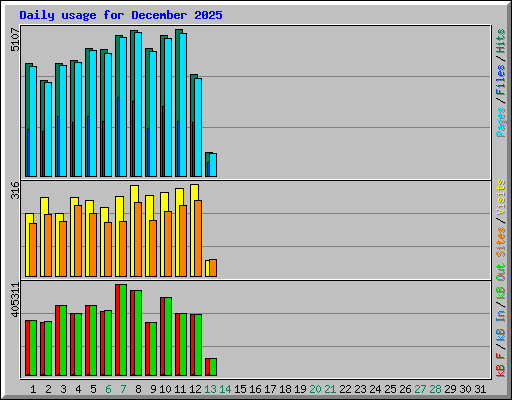The height and width of the screenshot is (400, 512).
Task: Select green weekend day label 21
Action: coord(330,389)
